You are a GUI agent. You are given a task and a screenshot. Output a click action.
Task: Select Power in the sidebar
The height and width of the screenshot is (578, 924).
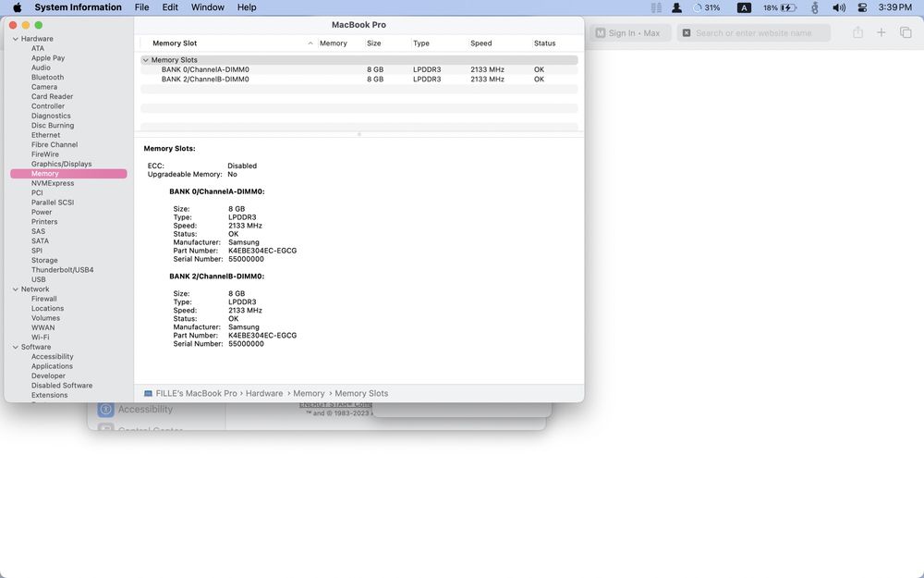(42, 213)
